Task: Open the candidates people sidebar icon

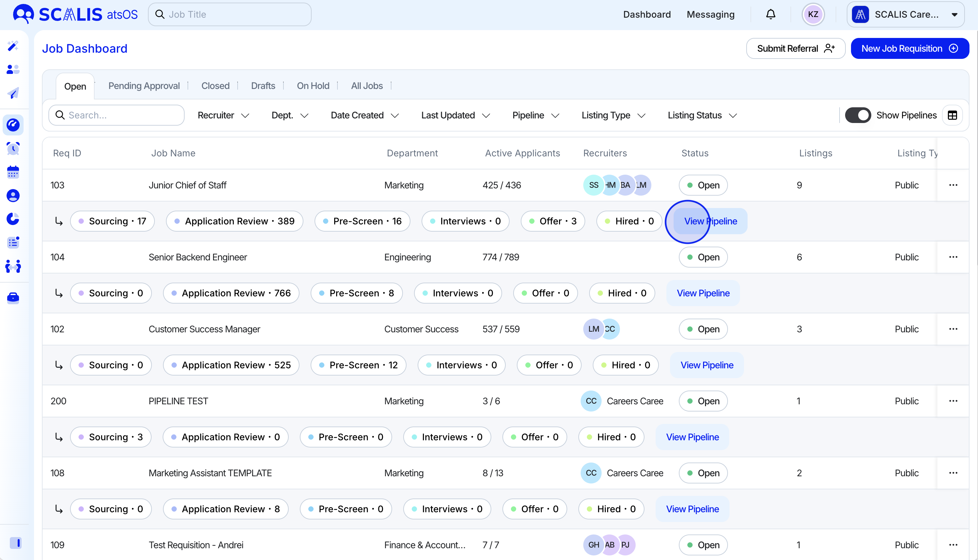Action: click(13, 70)
